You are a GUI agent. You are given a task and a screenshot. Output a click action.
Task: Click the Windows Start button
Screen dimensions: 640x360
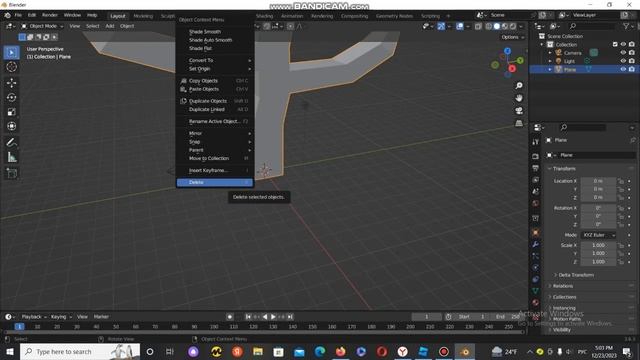10,351
